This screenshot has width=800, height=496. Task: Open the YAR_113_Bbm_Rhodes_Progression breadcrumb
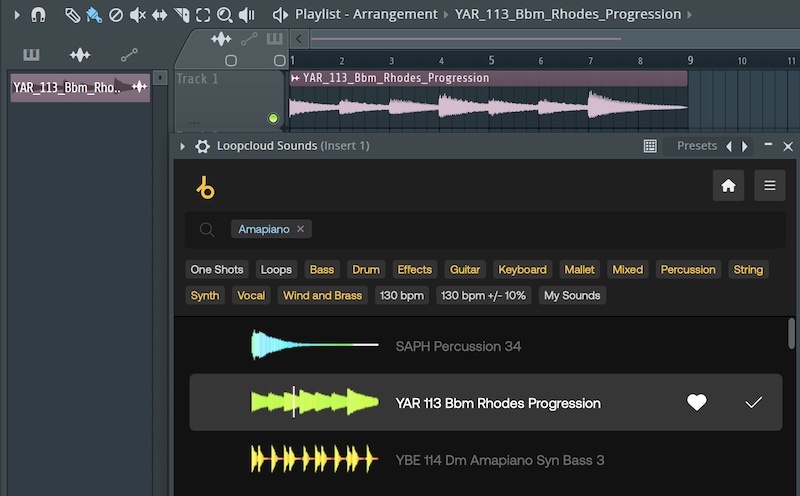568,14
